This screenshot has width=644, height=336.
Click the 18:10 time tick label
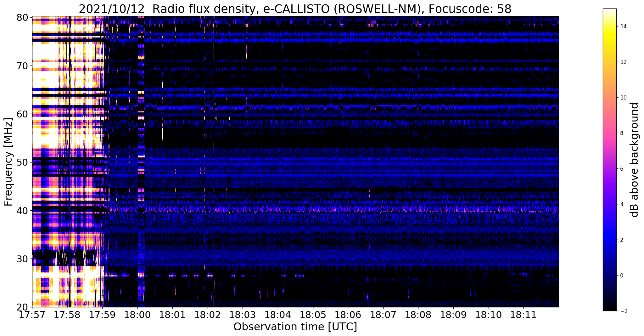tap(489, 315)
